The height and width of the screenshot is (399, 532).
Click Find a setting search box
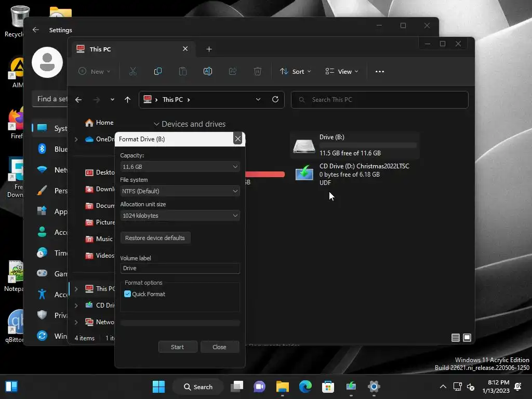point(50,99)
